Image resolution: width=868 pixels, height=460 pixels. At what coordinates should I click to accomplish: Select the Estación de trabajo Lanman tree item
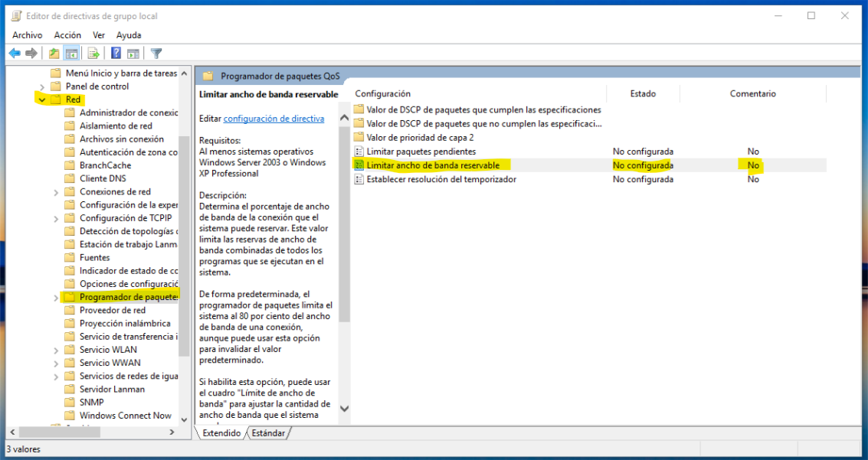click(129, 244)
